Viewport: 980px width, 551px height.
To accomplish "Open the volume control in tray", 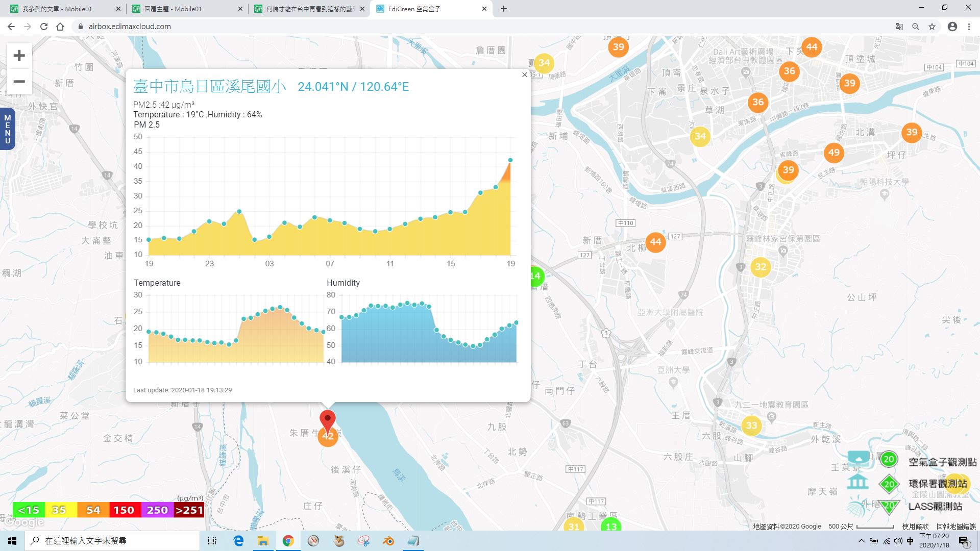I will click(x=898, y=541).
